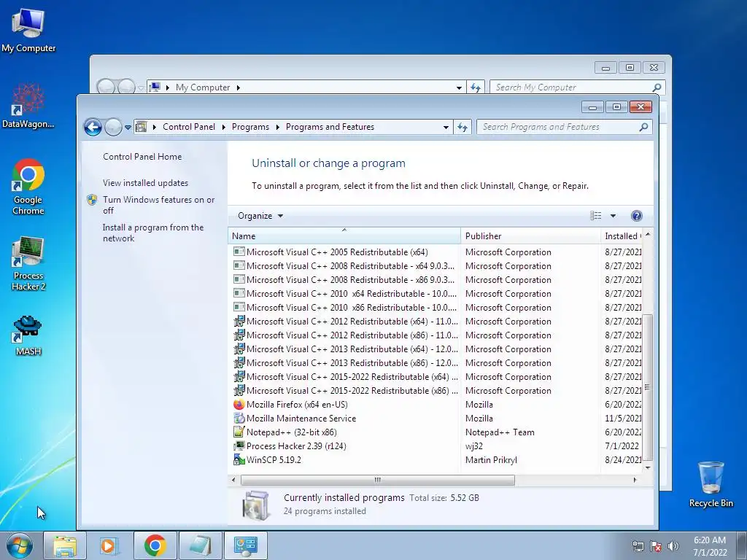The image size is (747, 560).
Task: Click the search magnifier in Programs and Features
Action: [x=643, y=127]
